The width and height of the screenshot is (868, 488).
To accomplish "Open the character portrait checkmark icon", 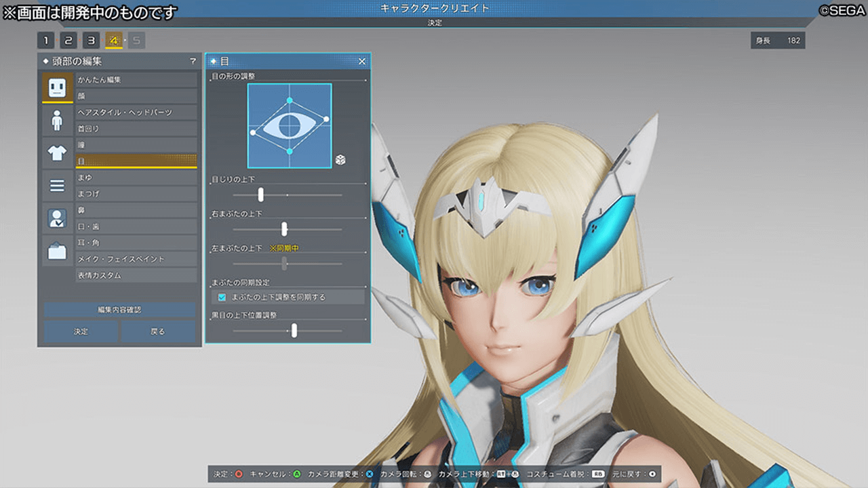I will click(x=57, y=218).
